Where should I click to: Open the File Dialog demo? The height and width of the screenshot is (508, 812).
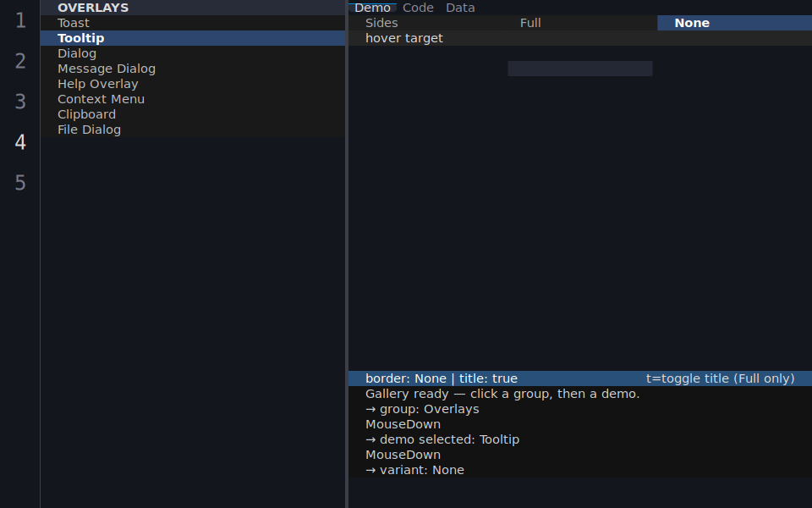coord(193,130)
